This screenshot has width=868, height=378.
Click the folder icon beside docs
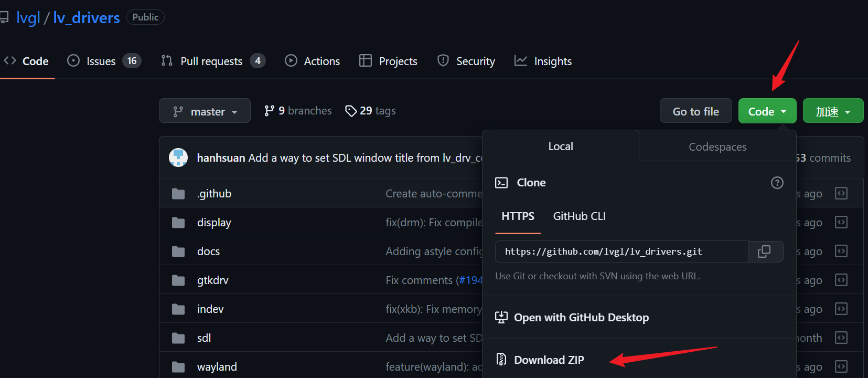(x=178, y=251)
